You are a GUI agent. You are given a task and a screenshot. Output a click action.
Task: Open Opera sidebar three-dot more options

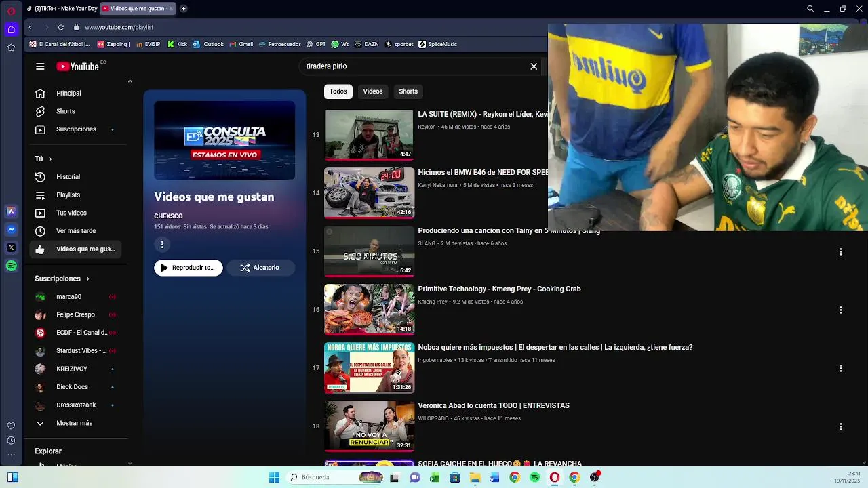click(11, 455)
